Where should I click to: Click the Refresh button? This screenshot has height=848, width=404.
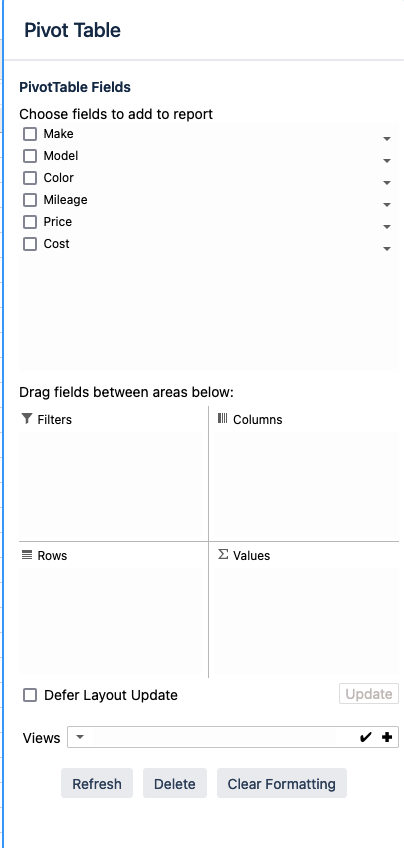pos(97,783)
